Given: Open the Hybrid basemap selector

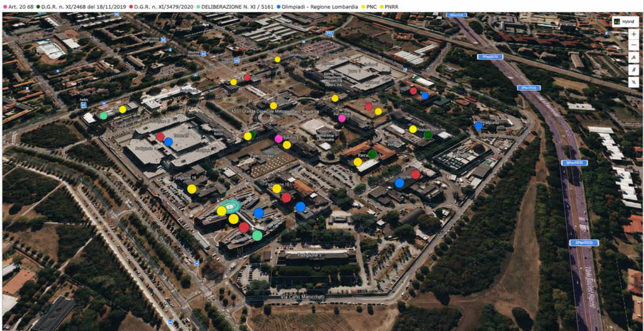Looking at the screenshot, I should [625, 22].
